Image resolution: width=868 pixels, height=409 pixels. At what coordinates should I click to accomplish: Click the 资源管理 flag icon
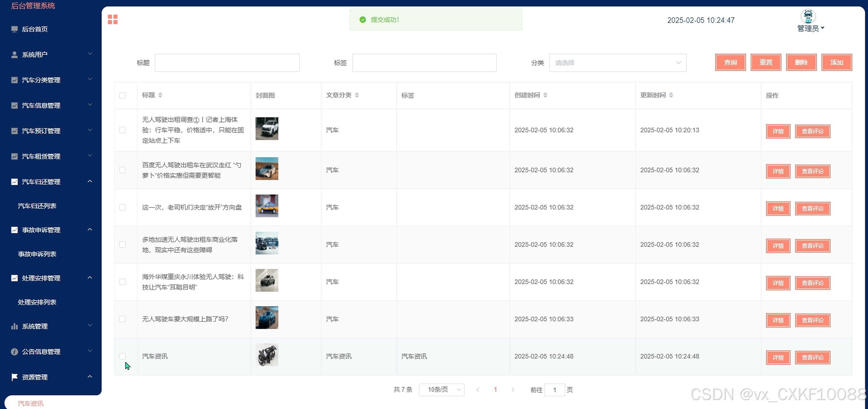coord(14,377)
